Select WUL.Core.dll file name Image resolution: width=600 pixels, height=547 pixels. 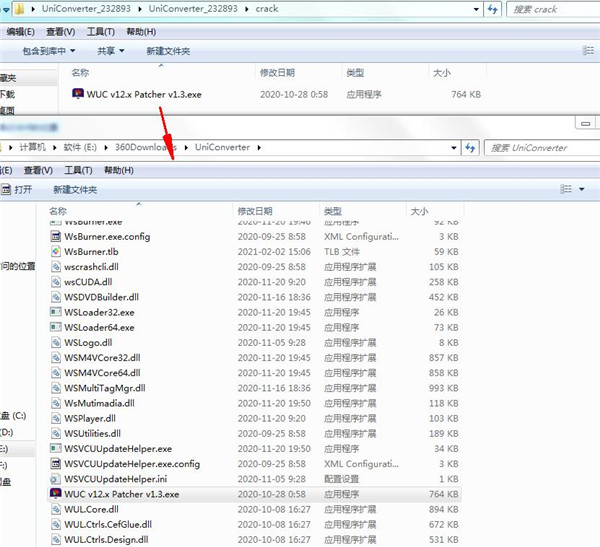tap(91, 509)
